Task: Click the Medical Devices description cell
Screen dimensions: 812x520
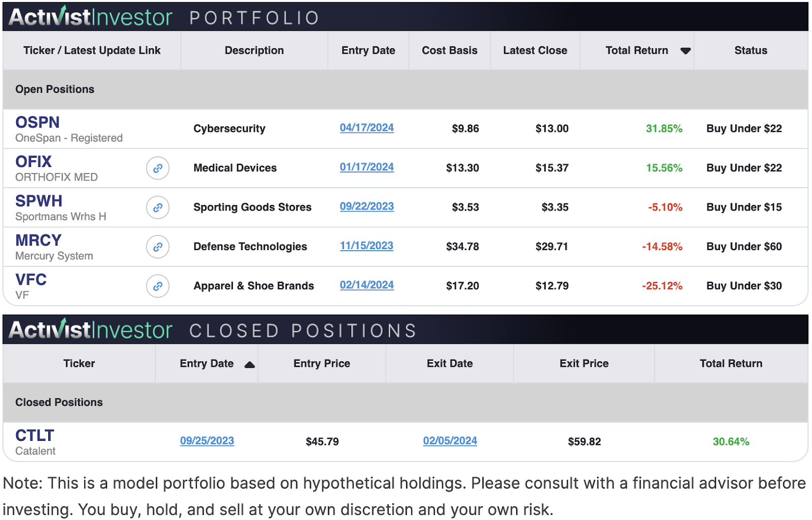Action: [x=235, y=168]
